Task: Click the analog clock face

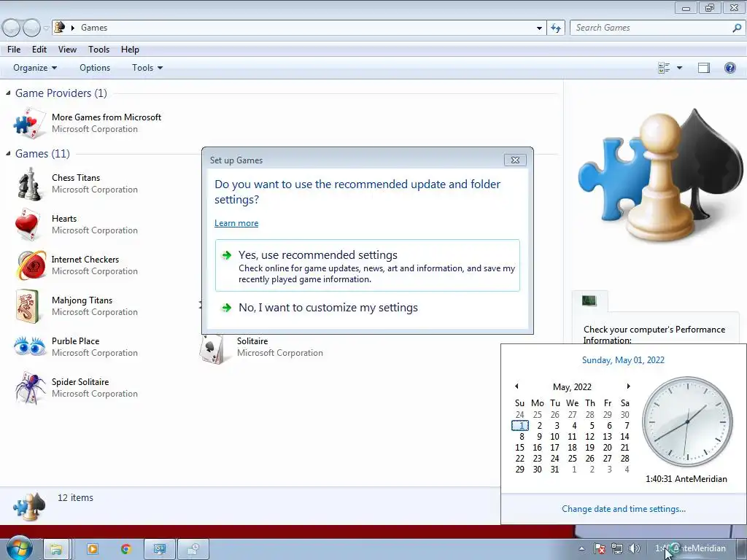Action: pos(687,422)
